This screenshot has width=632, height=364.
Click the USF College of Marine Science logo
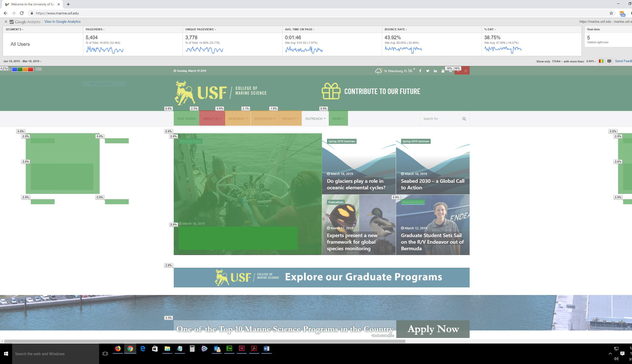click(x=221, y=93)
